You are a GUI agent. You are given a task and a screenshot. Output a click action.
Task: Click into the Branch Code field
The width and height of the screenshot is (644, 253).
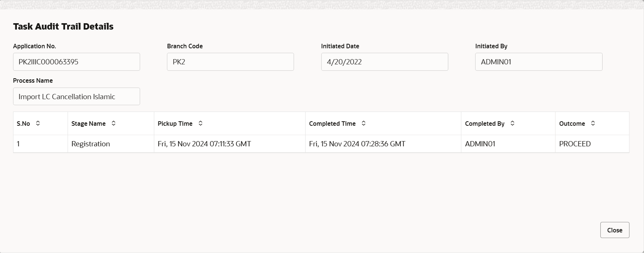[x=230, y=62]
